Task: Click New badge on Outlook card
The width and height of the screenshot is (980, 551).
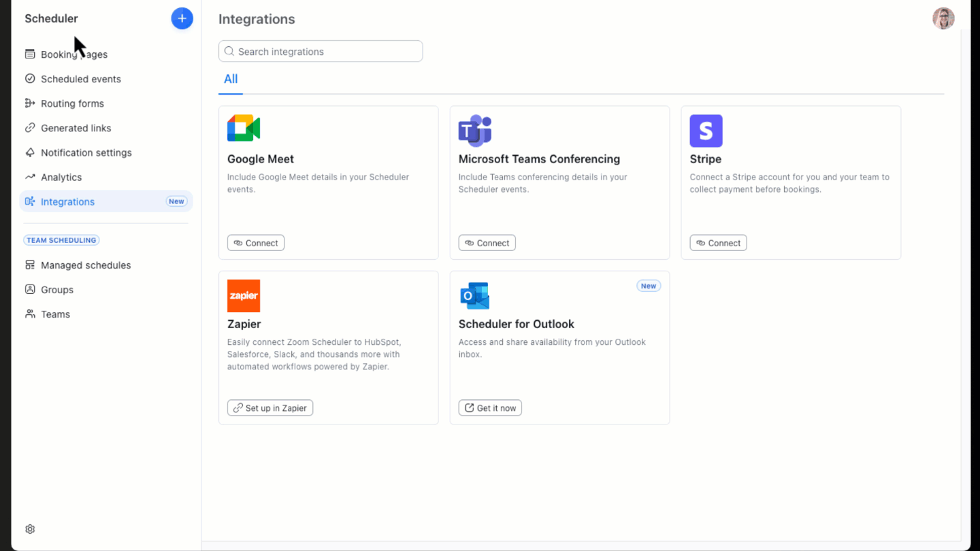Action: click(x=649, y=286)
